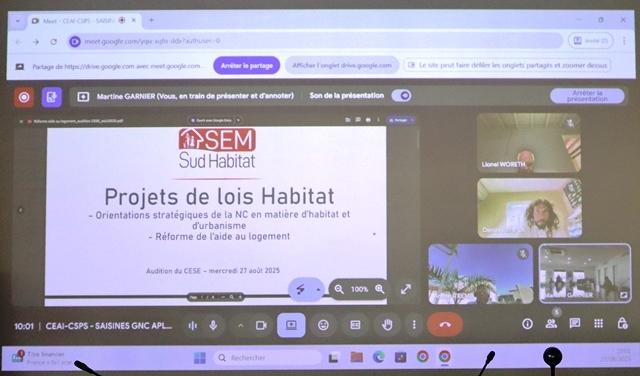Hang up the call
Image resolution: width=640 pixels, height=376 pixels.
(445, 325)
